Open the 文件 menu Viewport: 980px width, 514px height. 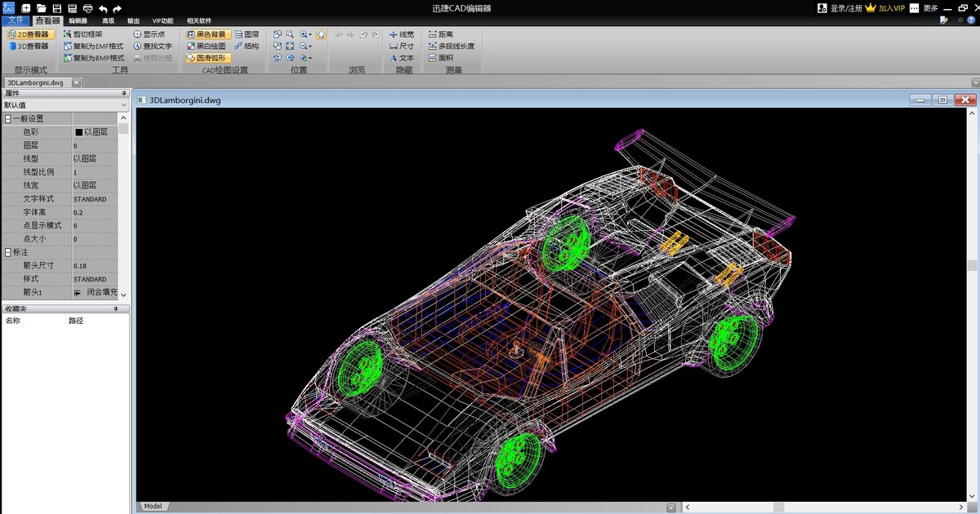point(16,20)
